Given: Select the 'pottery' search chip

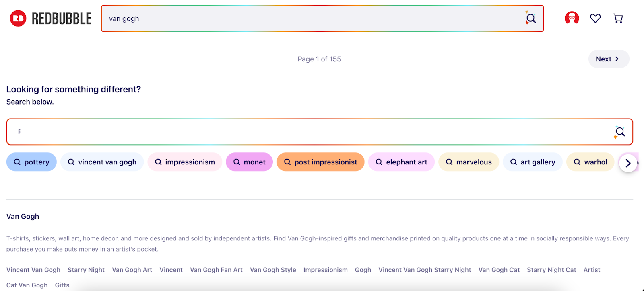Looking at the screenshot, I should click(x=31, y=162).
